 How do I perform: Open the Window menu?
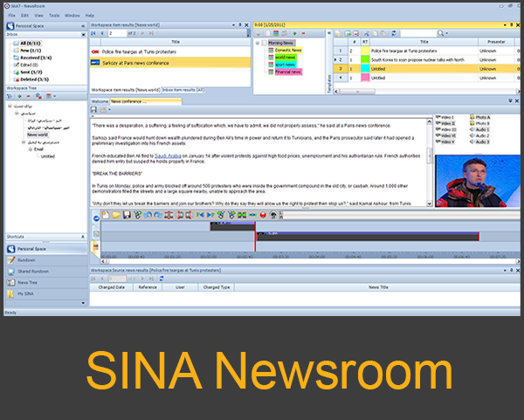tap(72, 16)
